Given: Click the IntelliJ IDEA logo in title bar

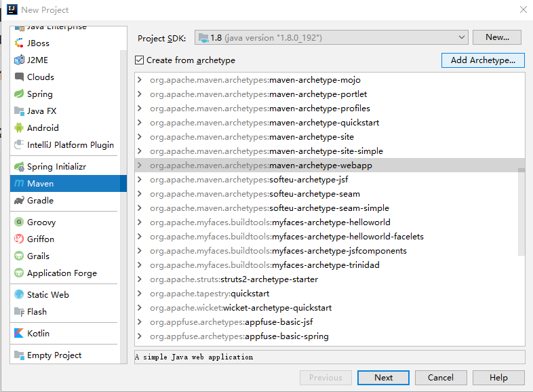Looking at the screenshot, I should pos(12,9).
